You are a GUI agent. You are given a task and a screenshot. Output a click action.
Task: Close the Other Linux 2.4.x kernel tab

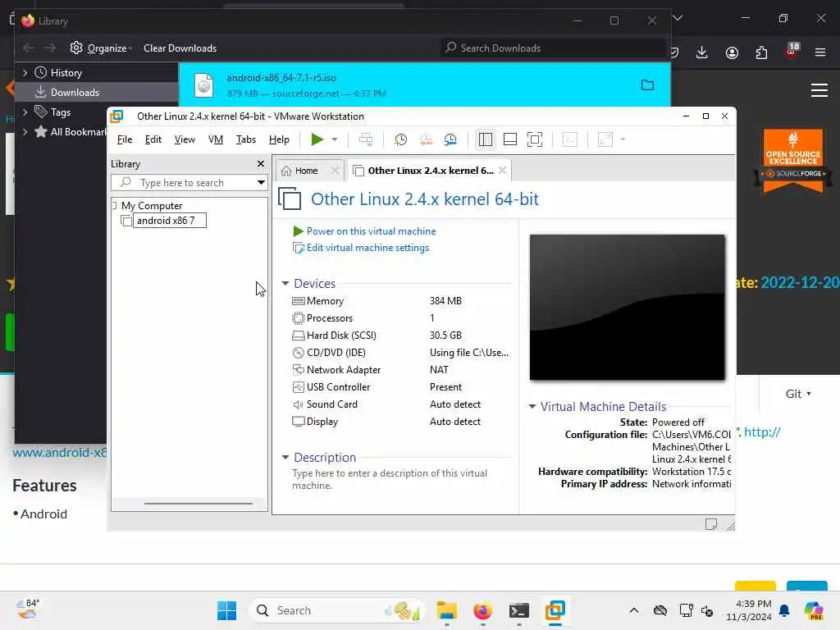502,171
